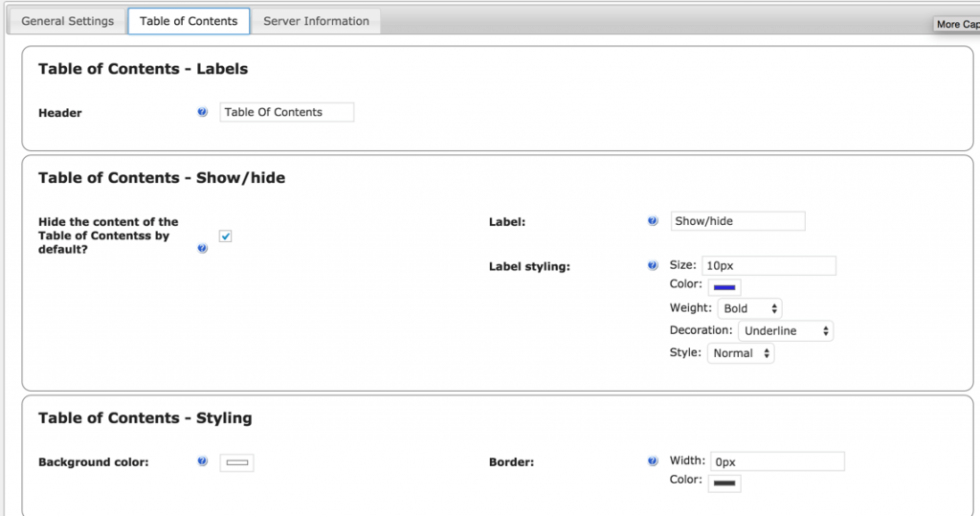This screenshot has width=980, height=516.
Task: Click help icon under Hide content label
Action: tap(203, 249)
